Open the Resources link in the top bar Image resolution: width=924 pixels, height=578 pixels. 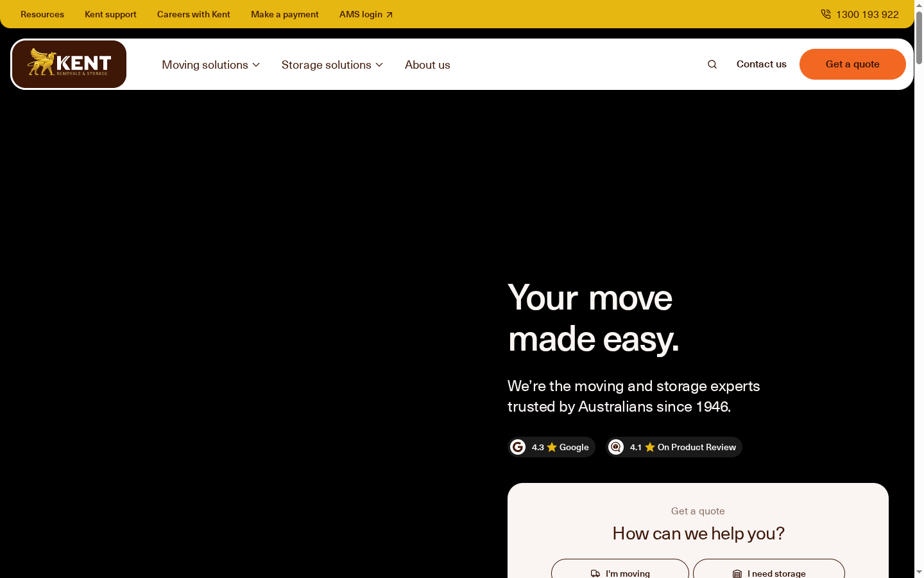pyautogui.click(x=42, y=14)
